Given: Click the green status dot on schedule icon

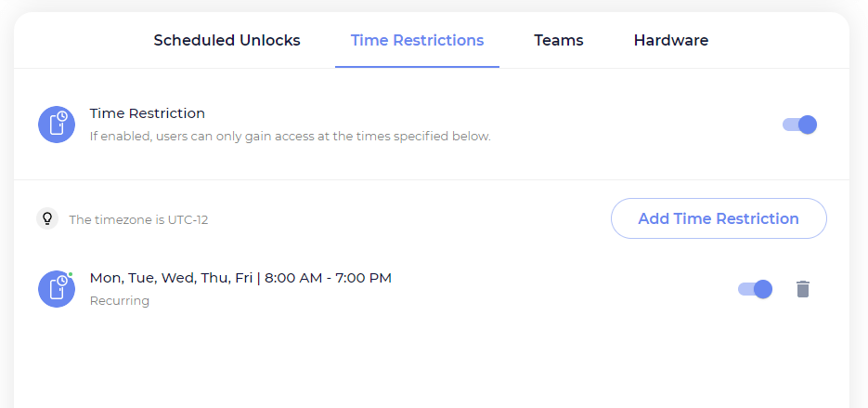Looking at the screenshot, I should point(71,274).
